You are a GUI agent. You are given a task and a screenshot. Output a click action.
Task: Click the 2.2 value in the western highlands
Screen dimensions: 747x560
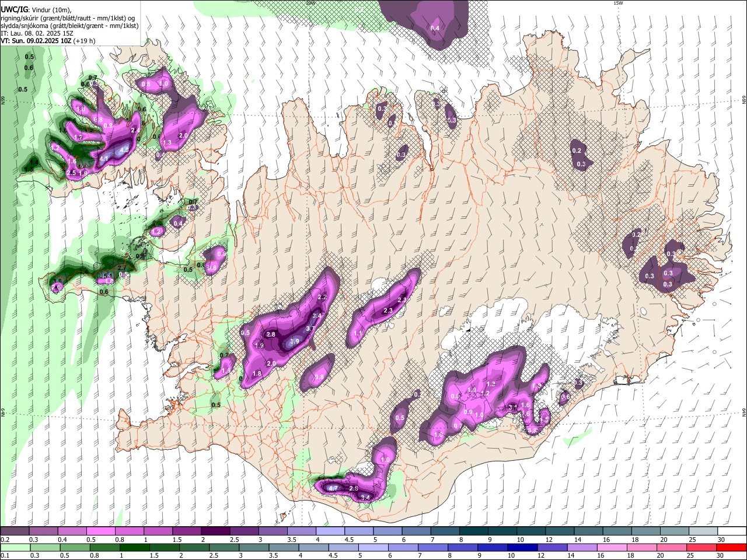pyautogui.click(x=322, y=297)
